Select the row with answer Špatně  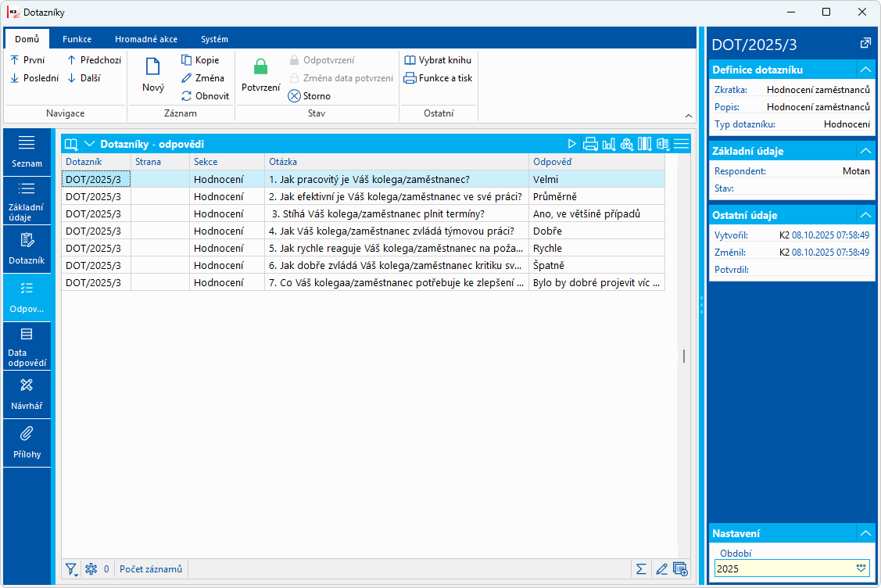pyautogui.click(x=363, y=265)
